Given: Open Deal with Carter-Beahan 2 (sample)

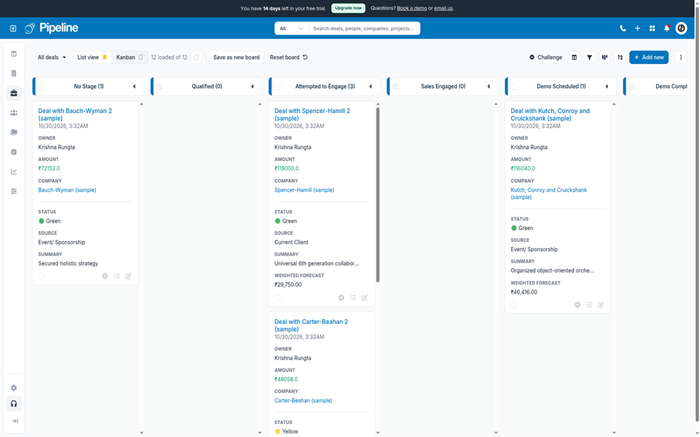Looking at the screenshot, I should pyautogui.click(x=311, y=325).
